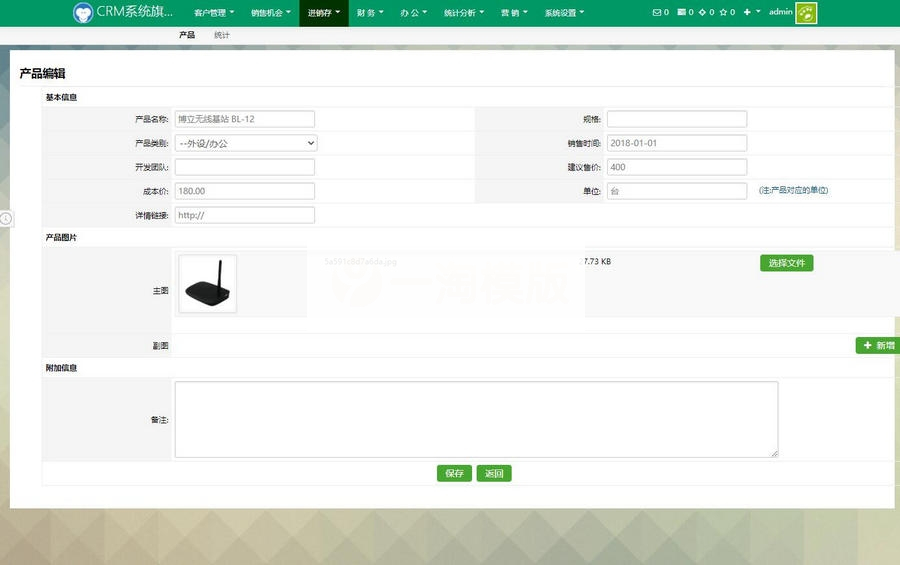The height and width of the screenshot is (565, 900).
Task: Click the router product image thumbnail
Action: tap(208, 284)
